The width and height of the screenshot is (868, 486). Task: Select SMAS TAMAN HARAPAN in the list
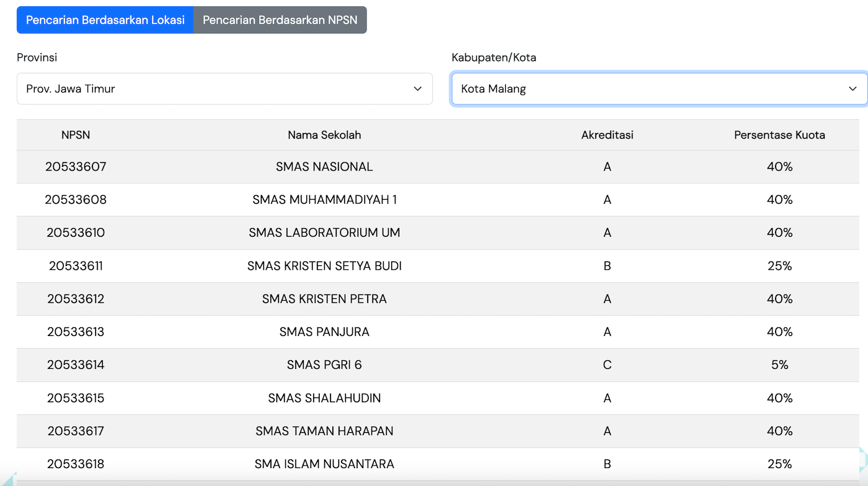pyautogui.click(x=324, y=431)
